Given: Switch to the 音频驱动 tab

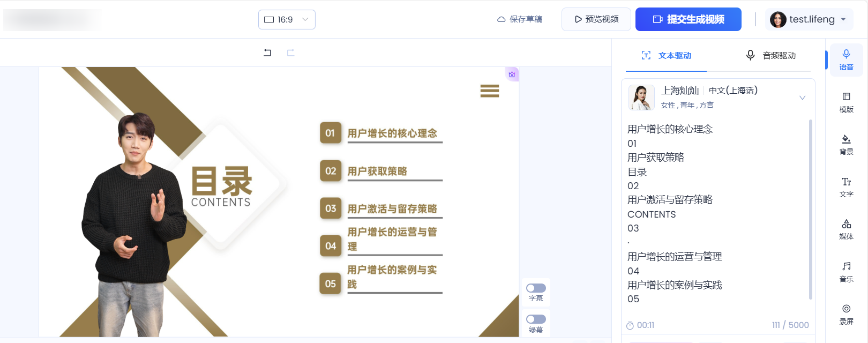Looking at the screenshot, I should (770, 56).
